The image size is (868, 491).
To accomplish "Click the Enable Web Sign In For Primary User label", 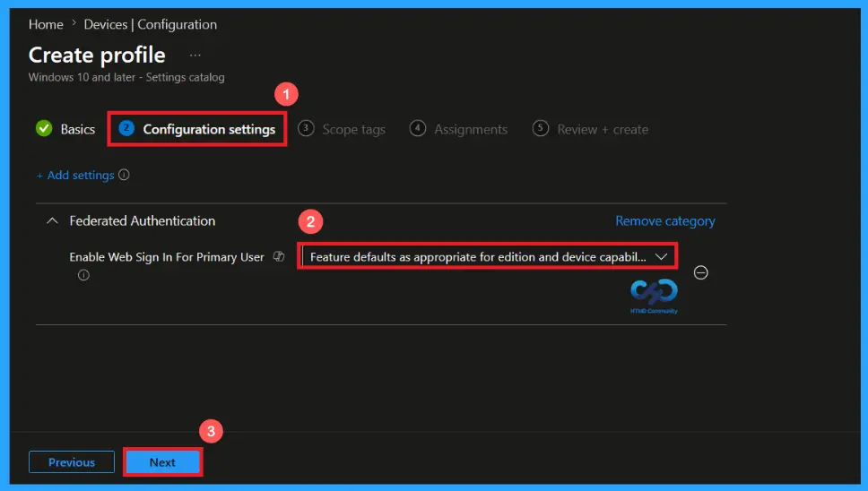I will pyautogui.click(x=167, y=257).
